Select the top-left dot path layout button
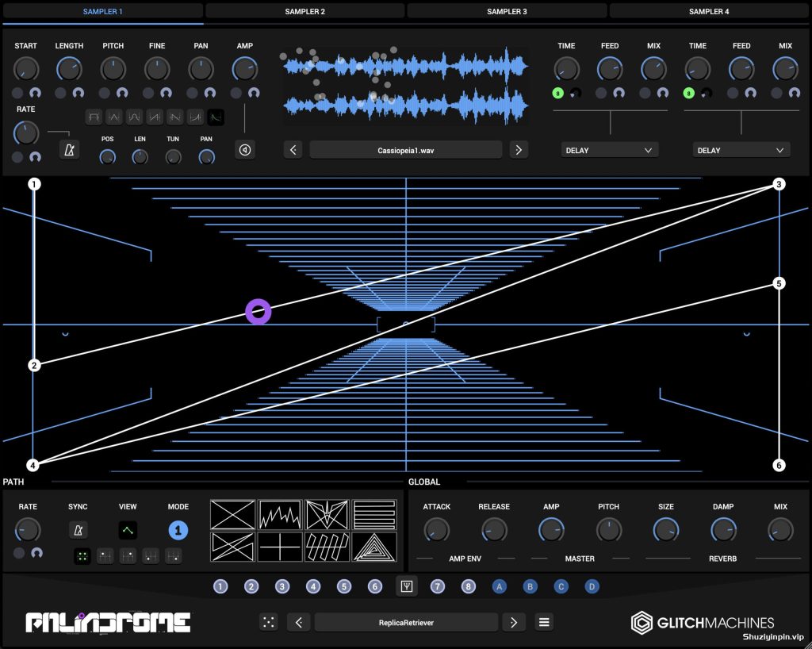The image size is (812, 649). tap(105, 556)
